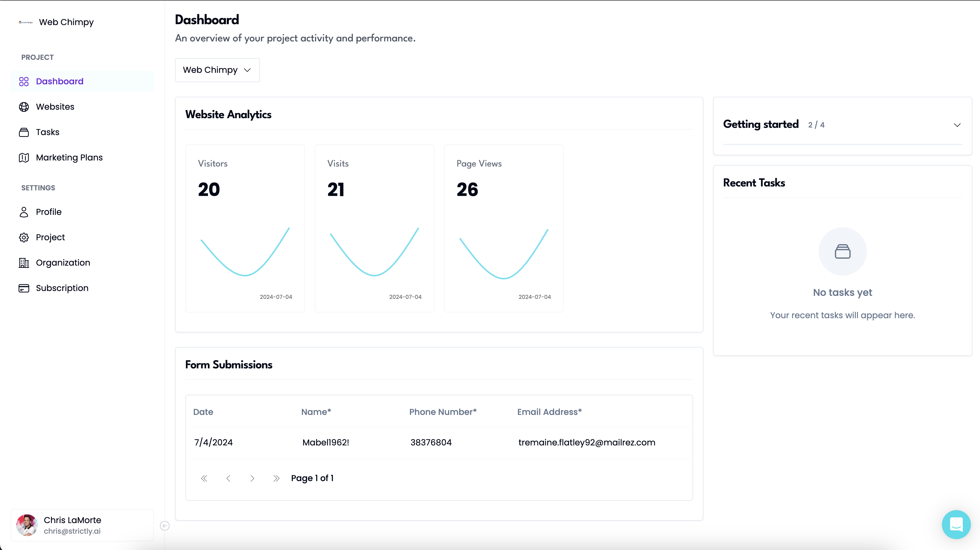This screenshot has height=550, width=980.
Task: Click the Dashboard grid icon in sidebar
Action: click(24, 81)
